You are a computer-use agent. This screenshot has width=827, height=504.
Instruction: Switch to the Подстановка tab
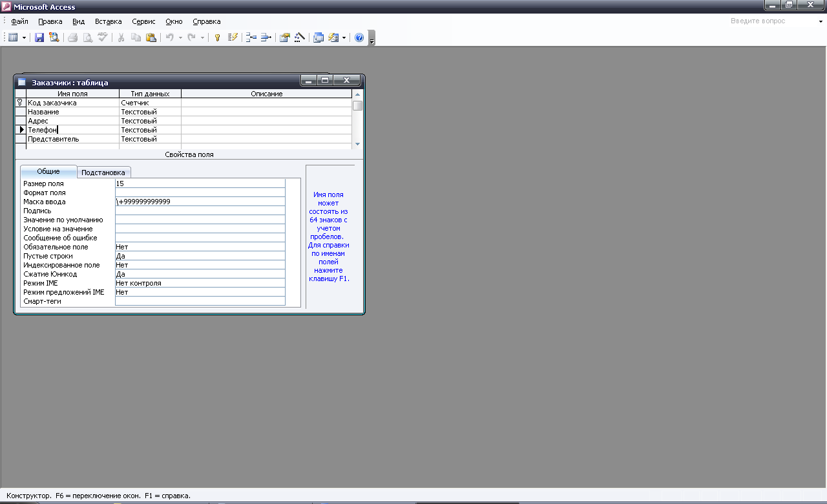coord(103,173)
